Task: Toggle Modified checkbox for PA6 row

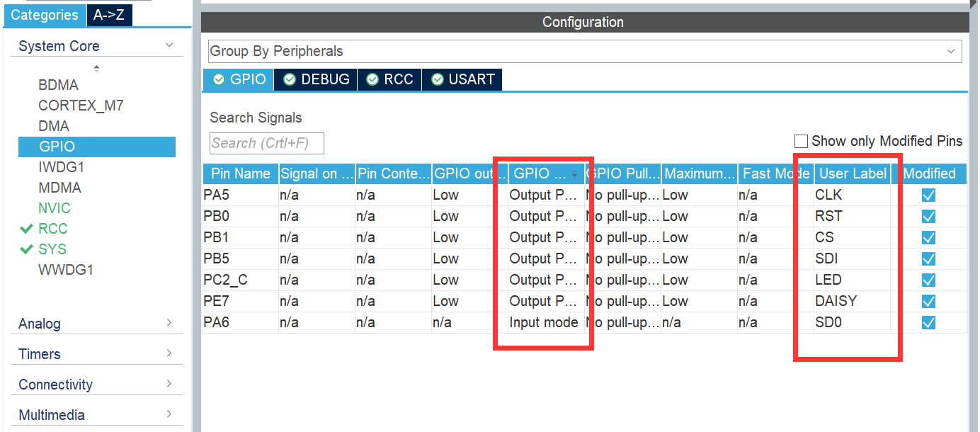Action: coord(928,323)
